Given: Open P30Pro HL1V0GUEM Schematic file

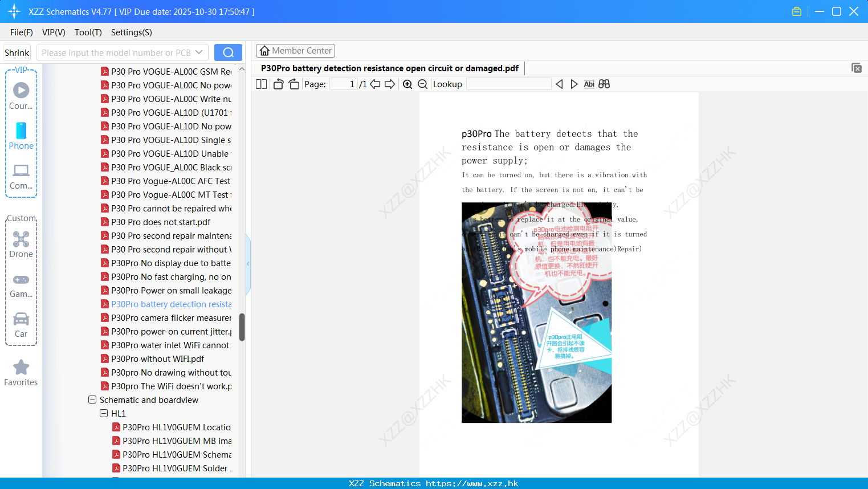Looking at the screenshot, I should pyautogui.click(x=177, y=455).
